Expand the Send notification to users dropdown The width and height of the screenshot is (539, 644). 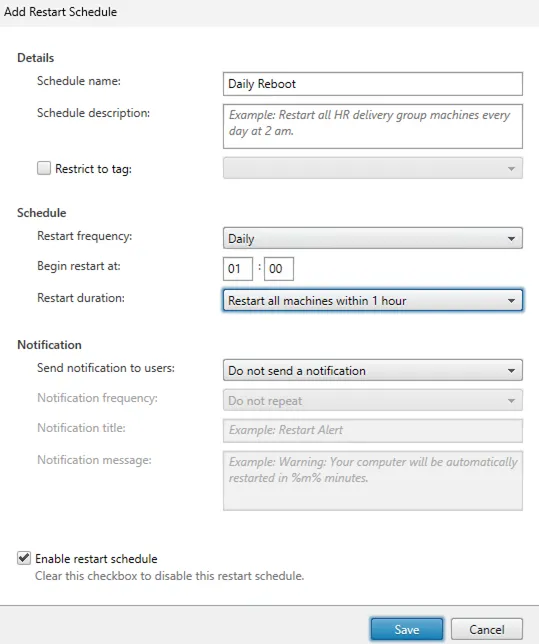click(373, 370)
